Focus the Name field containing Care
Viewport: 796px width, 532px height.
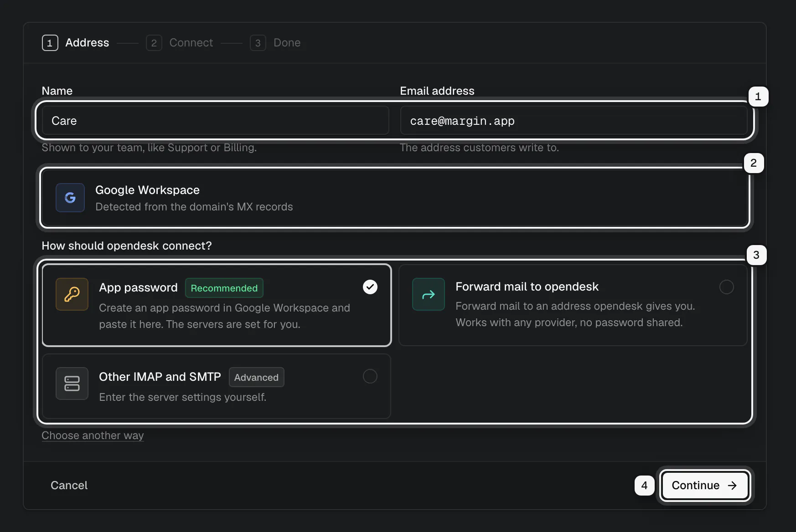tap(216, 121)
